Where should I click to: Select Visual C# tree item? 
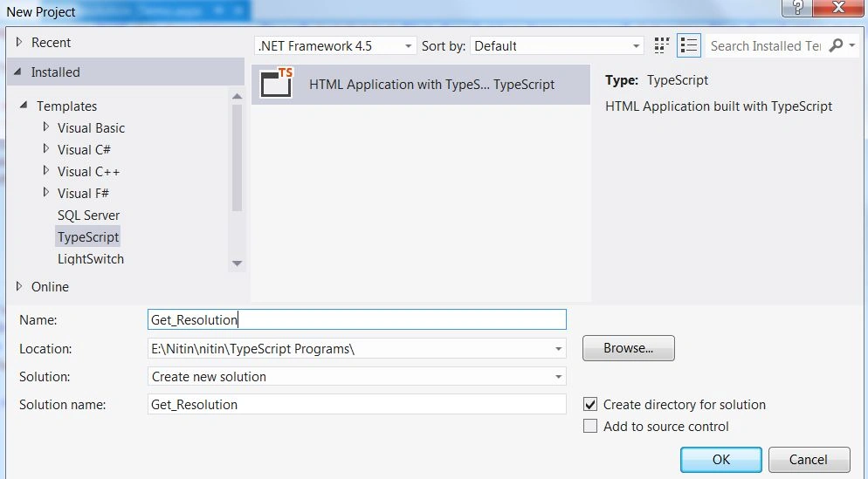click(84, 150)
